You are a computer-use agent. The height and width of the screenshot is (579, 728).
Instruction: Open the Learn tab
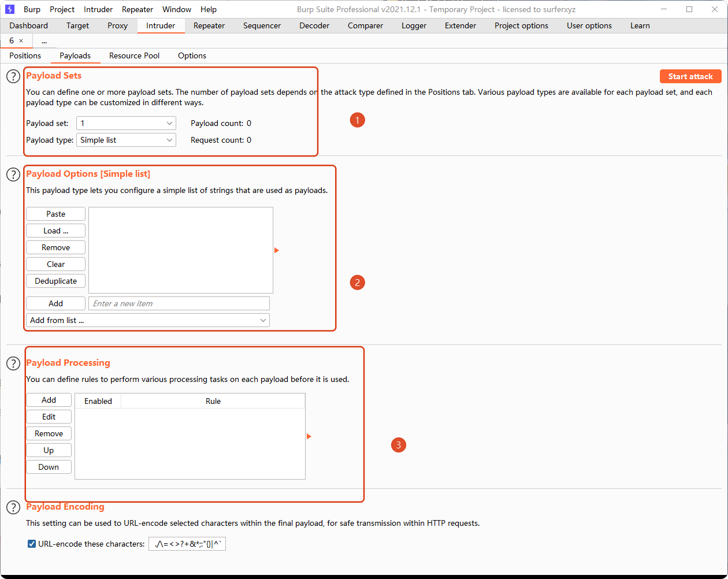tap(640, 25)
